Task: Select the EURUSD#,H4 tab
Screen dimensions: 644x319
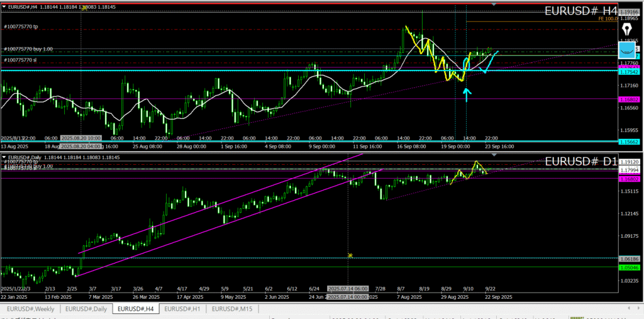Action: pos(135,309)
